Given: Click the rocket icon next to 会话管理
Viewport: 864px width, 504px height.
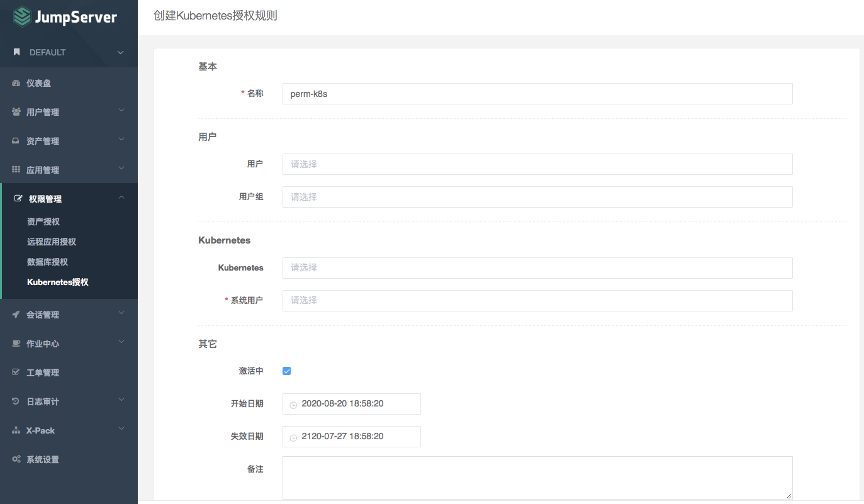Looking at the screenshot, I should tap(16, 315).
